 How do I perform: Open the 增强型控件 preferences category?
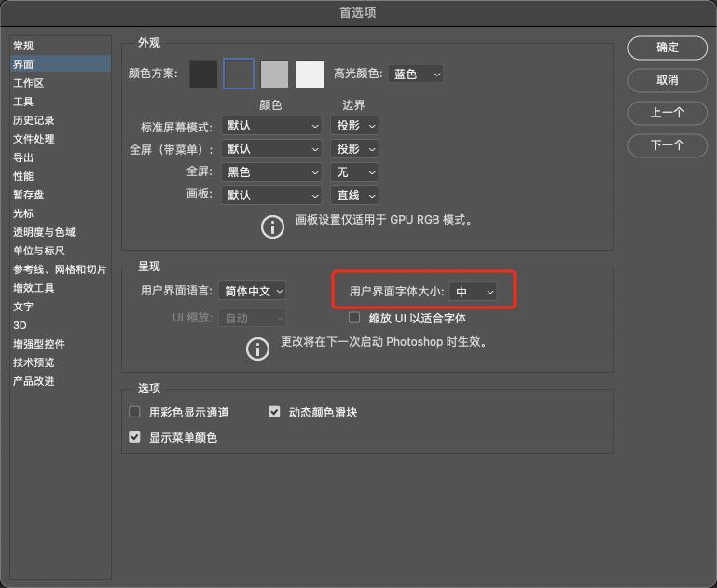(x=61, y=344)
